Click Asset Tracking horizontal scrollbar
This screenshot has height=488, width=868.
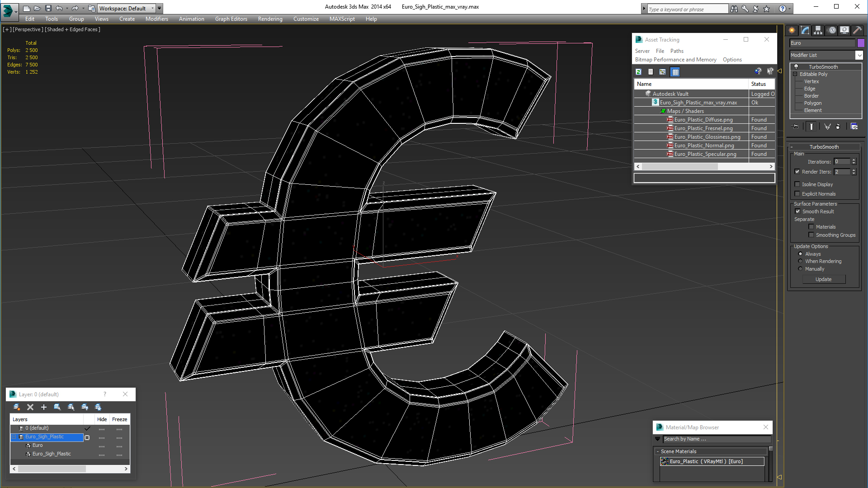tap(704, 167)
